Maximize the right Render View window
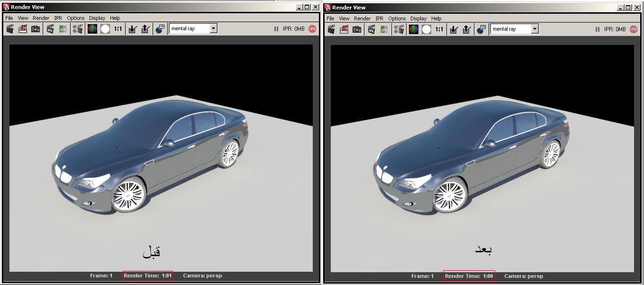The height and width of the screenshot is (285, 644). [x=628, y=7]
